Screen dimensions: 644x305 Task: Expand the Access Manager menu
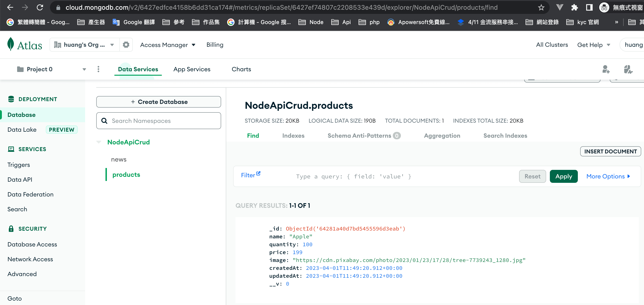[167, 45]
